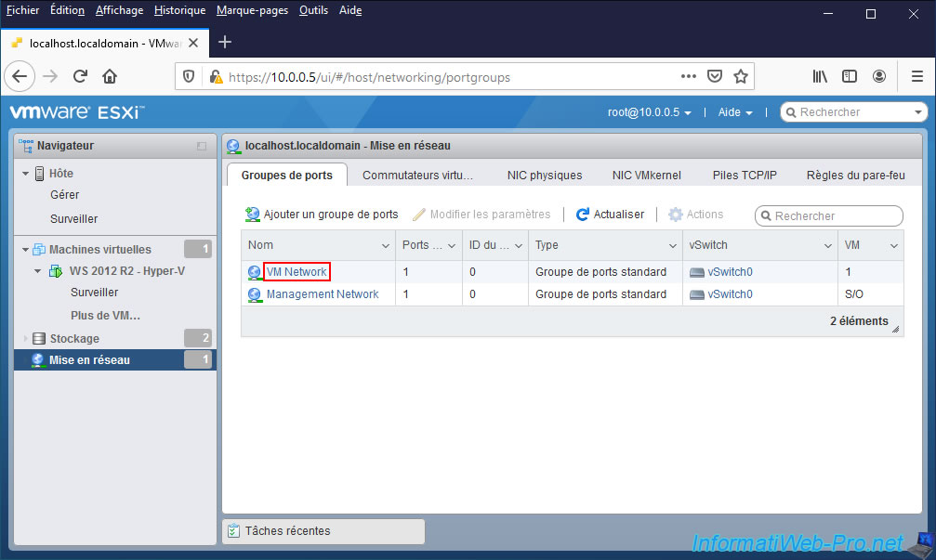Collapse the Hôte tree node
The height and width of the screenshot is (560, 936).
click(x=25, y=174)
